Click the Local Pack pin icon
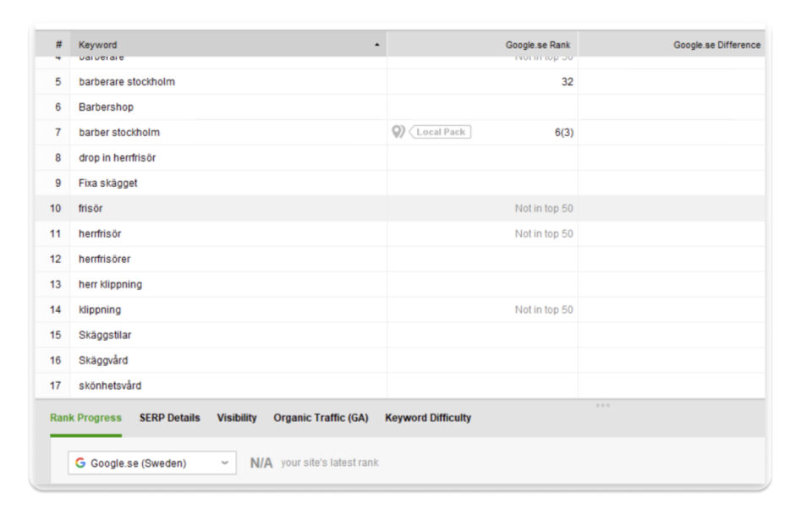 tap(398, 132)
